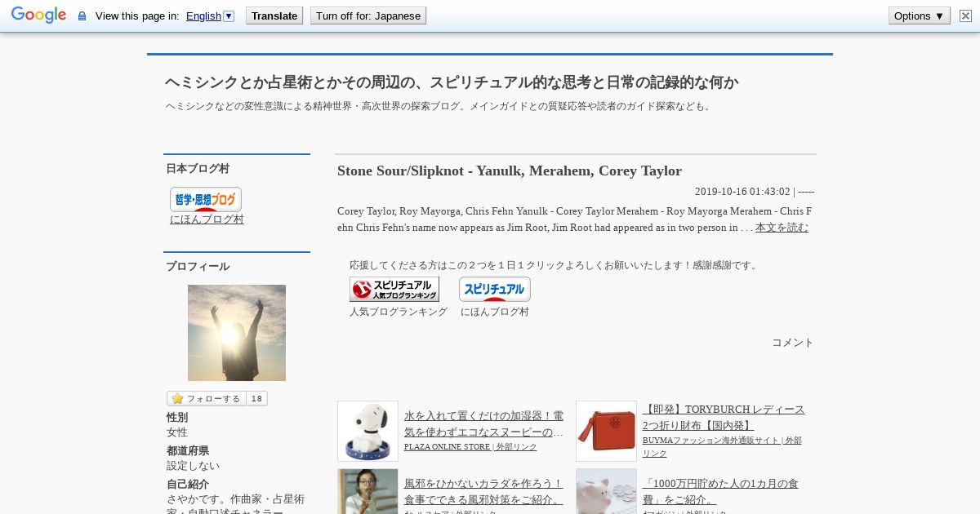Screen dimensions: 980x514
Task: Click the English language link
Action: click(203, 16)
